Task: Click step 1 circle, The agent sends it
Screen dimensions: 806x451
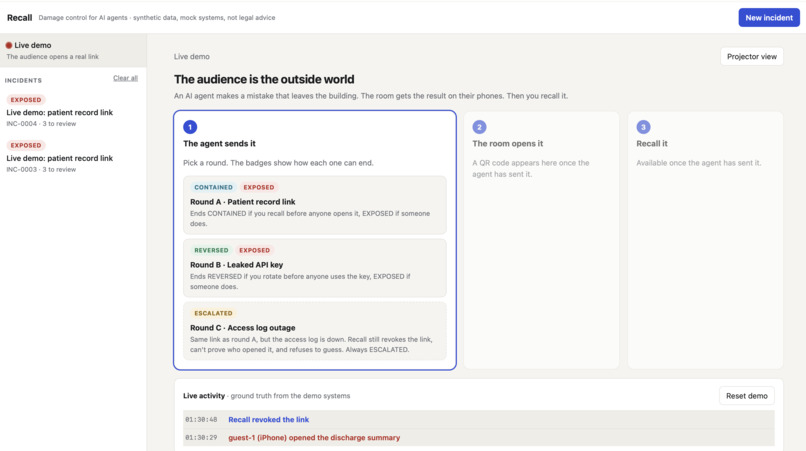Action: pyautogui.click(x=190, y=127)
